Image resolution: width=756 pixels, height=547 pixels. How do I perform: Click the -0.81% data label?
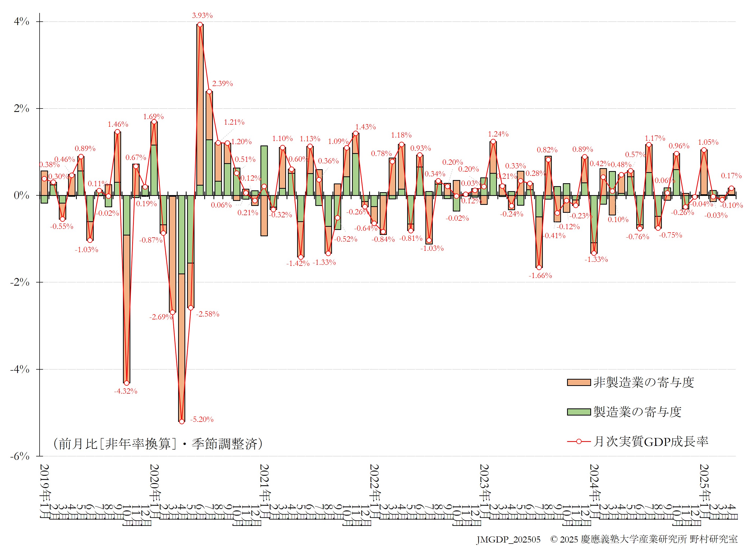(411, 238)
